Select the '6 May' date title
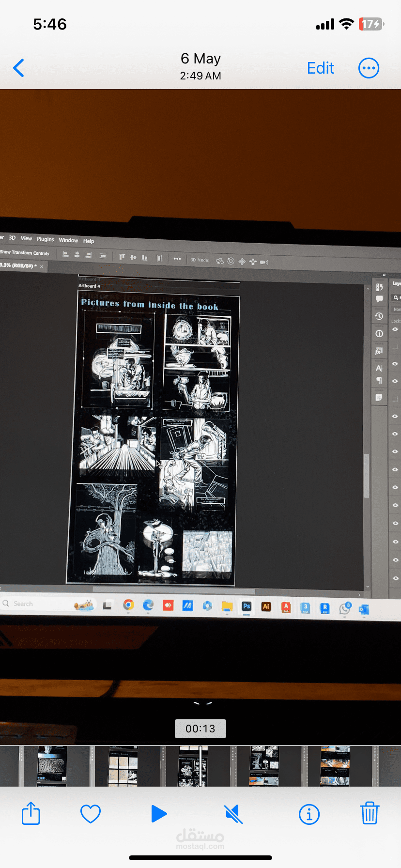401x868 pixels. click(x=200, y=59)
